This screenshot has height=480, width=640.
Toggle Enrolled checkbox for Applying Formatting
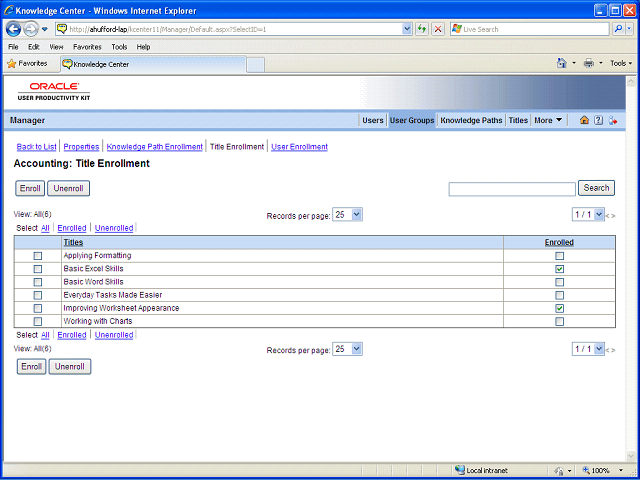[x=560, y=256]
